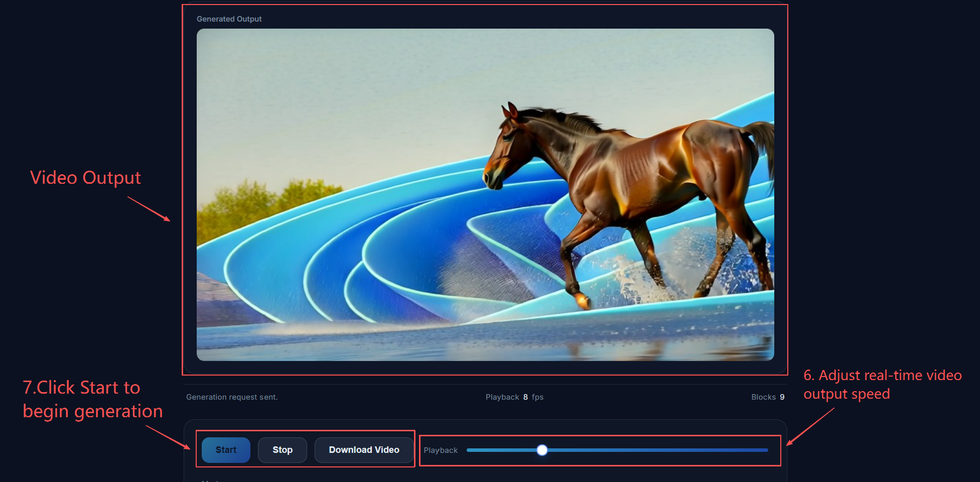Click the far right end of Playback slider track

pos(766,450)
